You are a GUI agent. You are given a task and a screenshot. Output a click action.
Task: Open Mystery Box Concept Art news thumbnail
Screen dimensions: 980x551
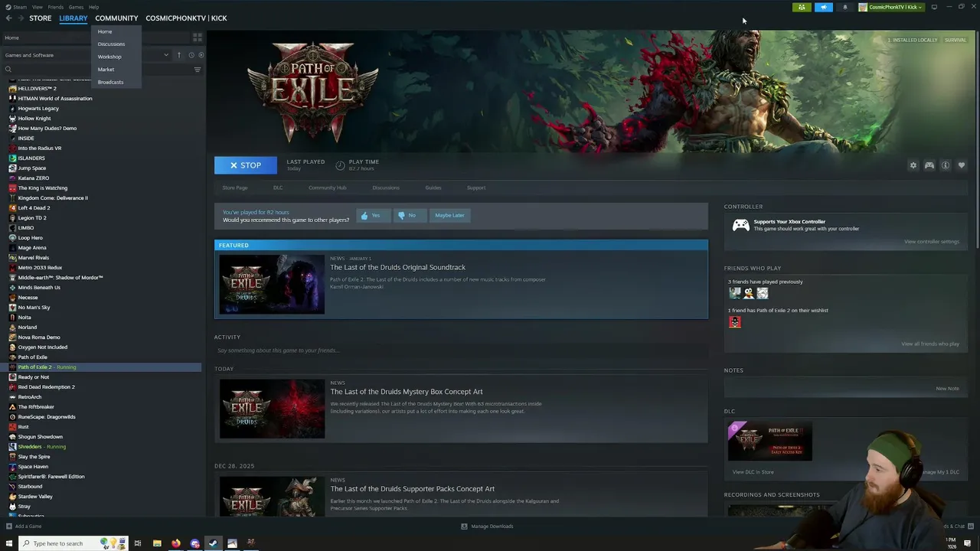(272, 409)
